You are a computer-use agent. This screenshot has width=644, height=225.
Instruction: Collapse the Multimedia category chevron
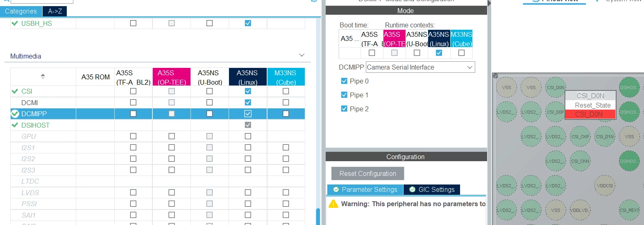[x=302, y=55]
